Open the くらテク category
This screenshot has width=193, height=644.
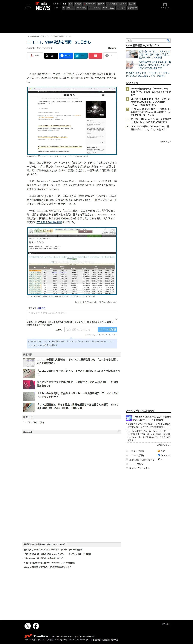click(123, 4)
